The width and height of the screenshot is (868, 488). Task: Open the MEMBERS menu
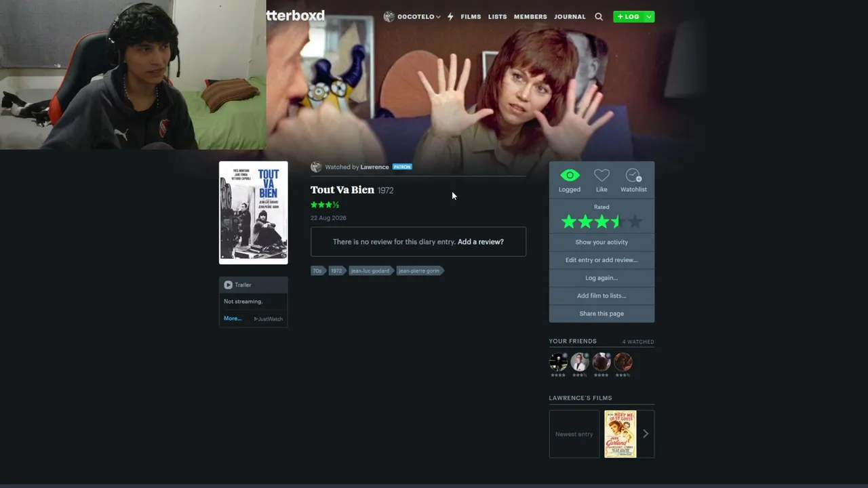click(x=530, y=16)
